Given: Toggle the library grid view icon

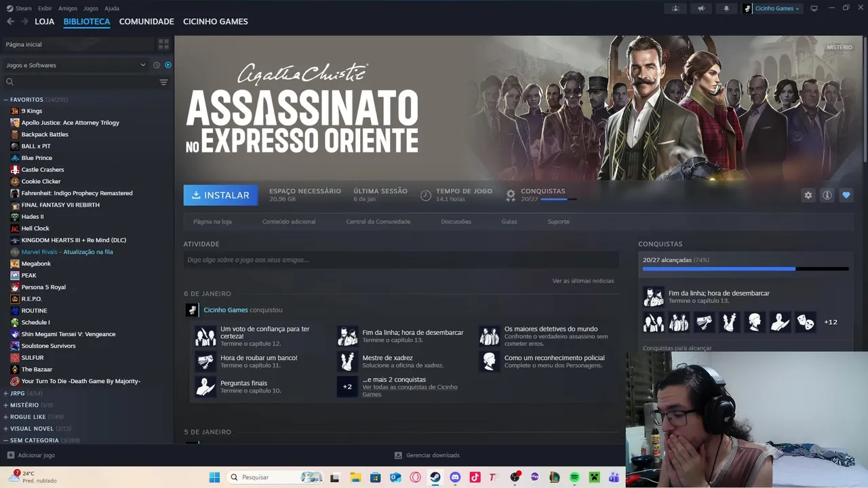Looking at the screenshot, I should (163, 44).
